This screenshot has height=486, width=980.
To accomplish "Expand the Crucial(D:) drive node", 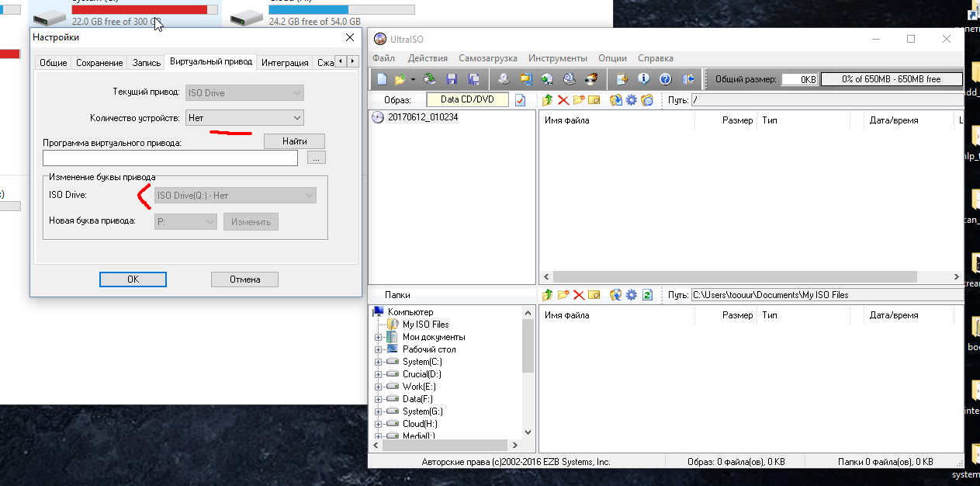I will point(379,374).
